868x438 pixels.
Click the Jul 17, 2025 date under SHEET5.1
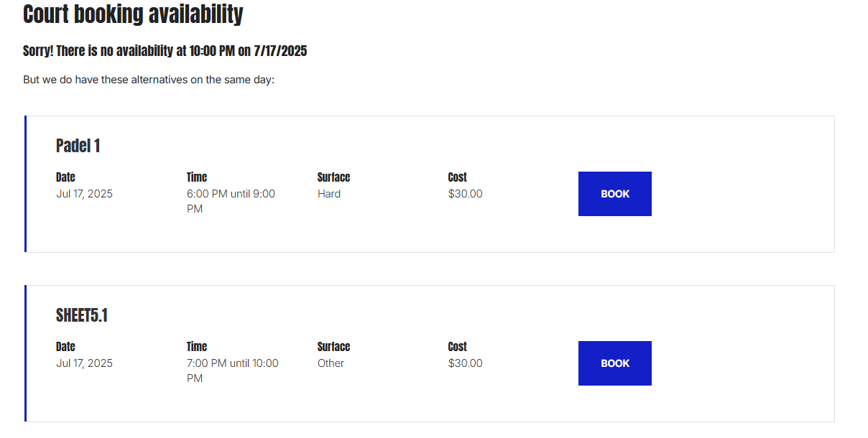pos(84,363)
